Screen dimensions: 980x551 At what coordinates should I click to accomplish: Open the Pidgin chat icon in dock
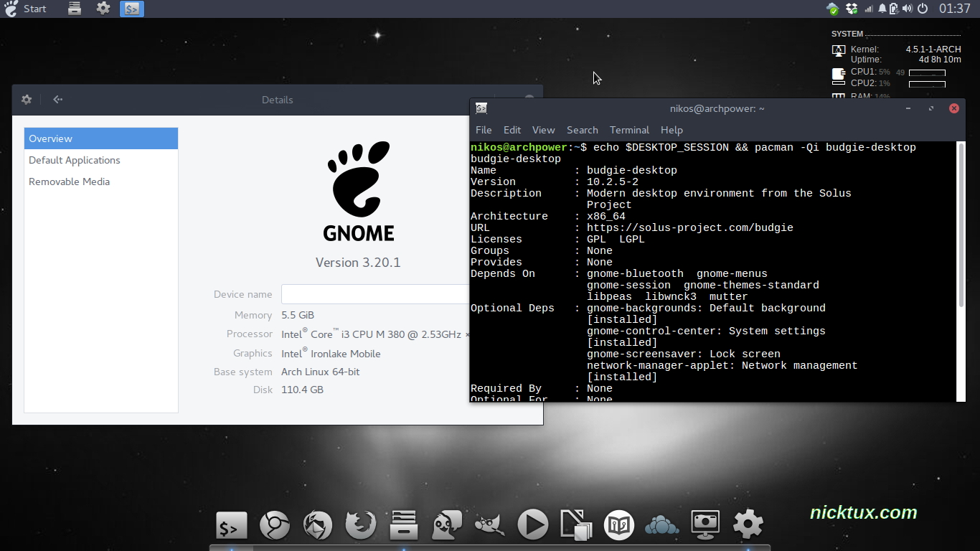[x=446, y=525]
